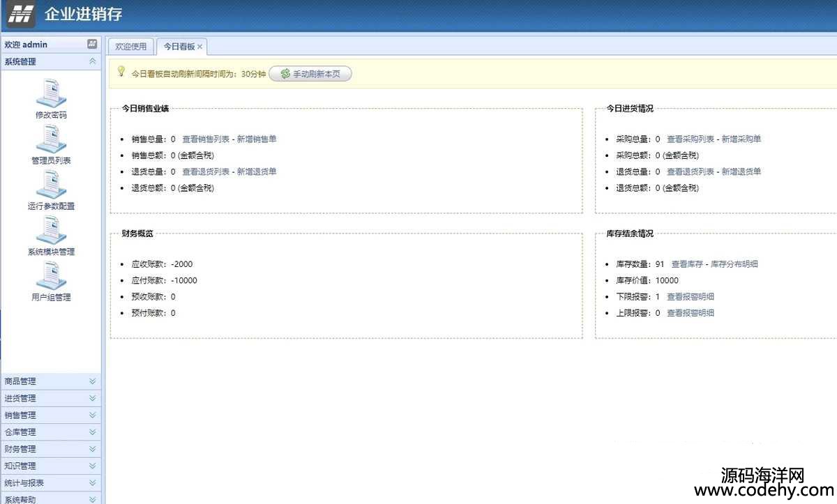Switch to the 欢迎使用 tab
837x504 pixels.
click(131, 47)
